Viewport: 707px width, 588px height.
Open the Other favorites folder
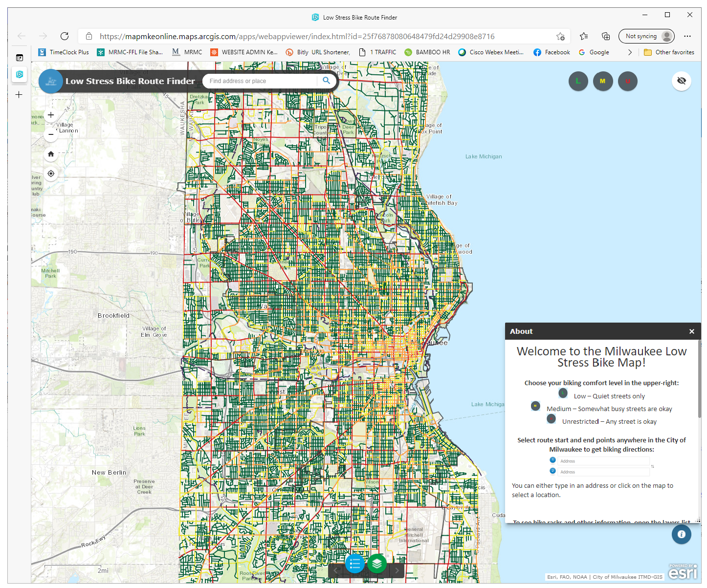tap(669, 52)
